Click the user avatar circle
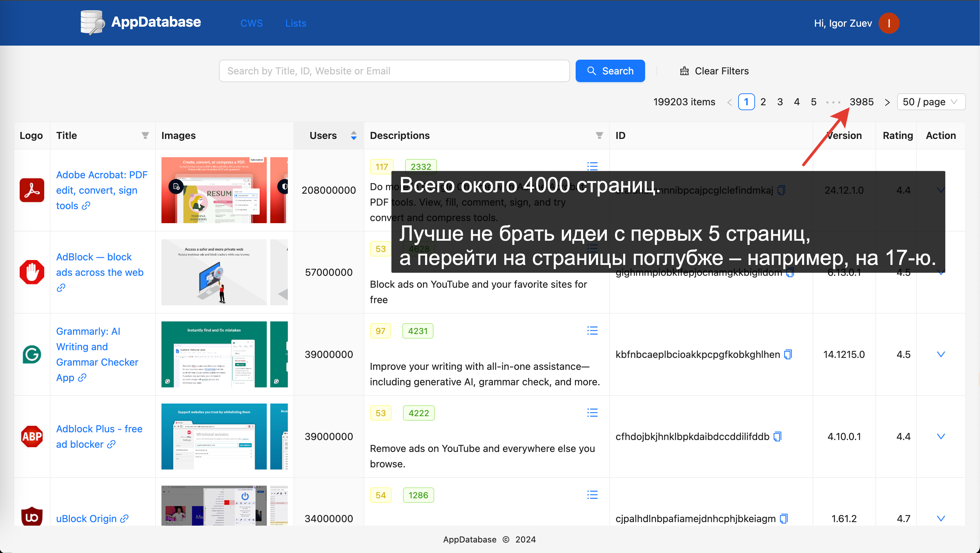 coord(889,23)
